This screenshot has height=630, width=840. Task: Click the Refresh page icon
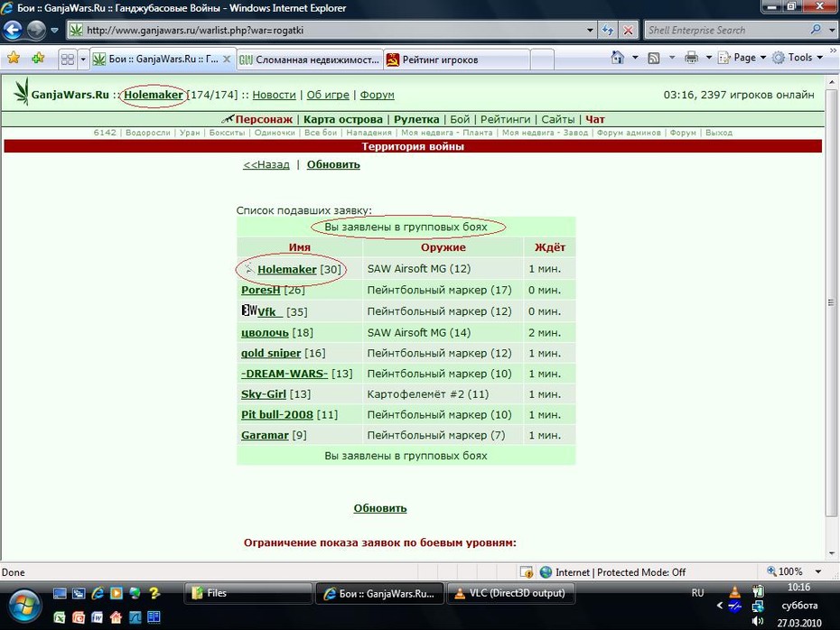[608, 31]
